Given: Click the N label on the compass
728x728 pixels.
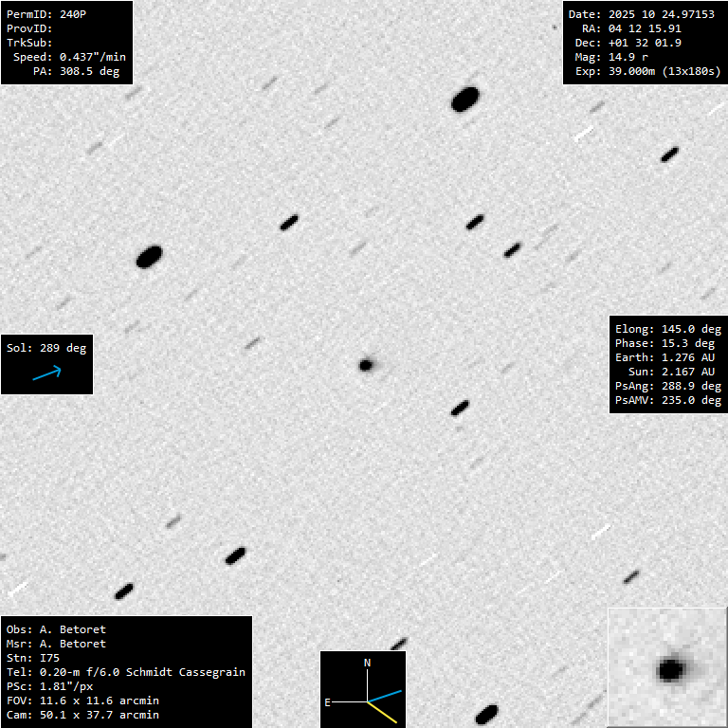Looking at the screenshot, I should click(x=368, y=662).
